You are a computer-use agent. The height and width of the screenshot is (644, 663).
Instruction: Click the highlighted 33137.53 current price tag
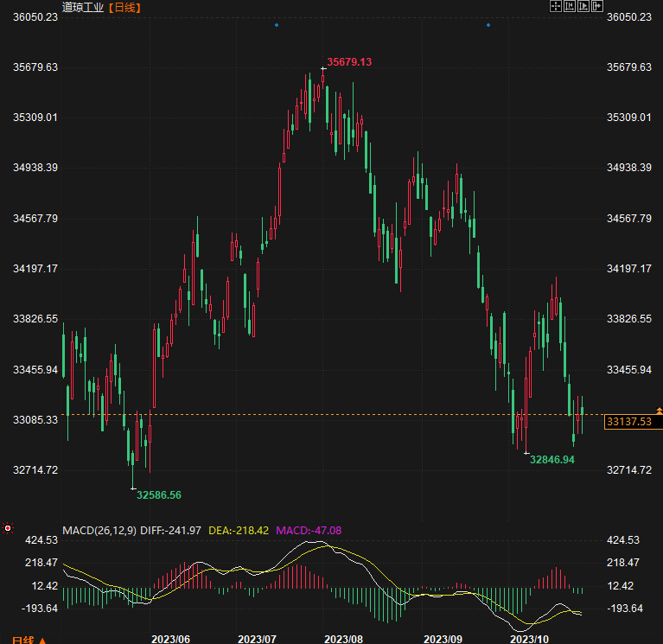[628, 422]
